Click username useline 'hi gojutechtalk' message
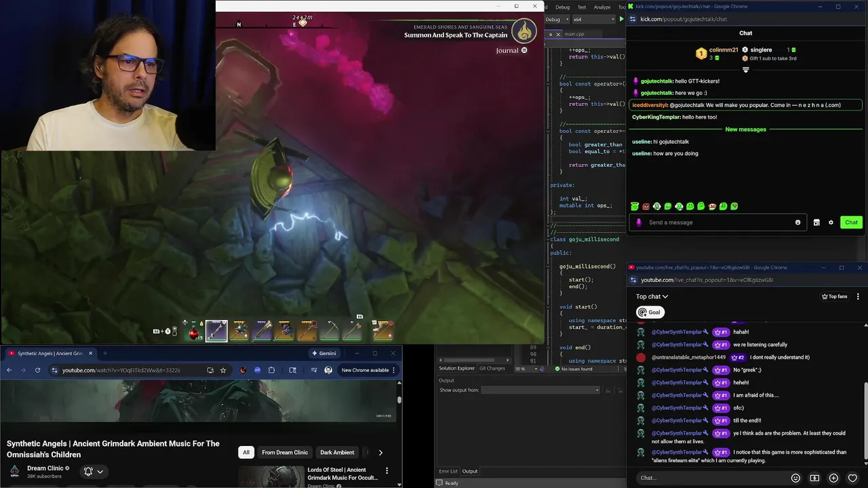868x488 pixels. pyautogui.click(x=642, y=142)
